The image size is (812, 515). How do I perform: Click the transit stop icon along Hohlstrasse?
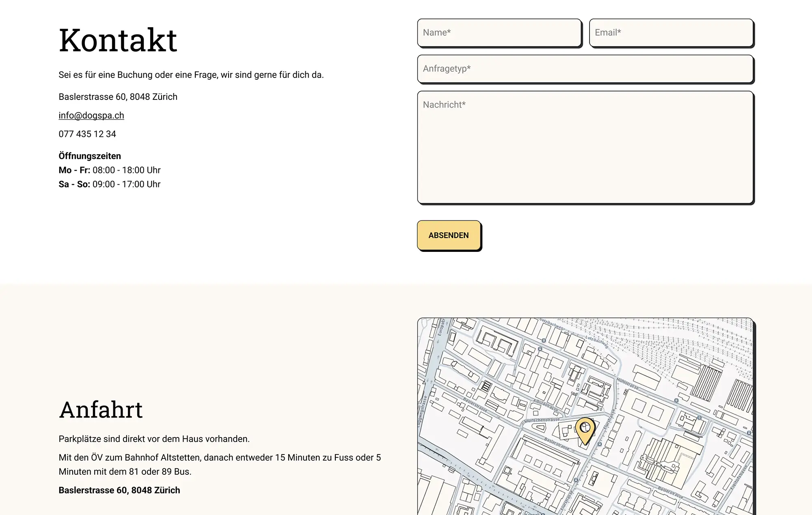pos(676,400)
